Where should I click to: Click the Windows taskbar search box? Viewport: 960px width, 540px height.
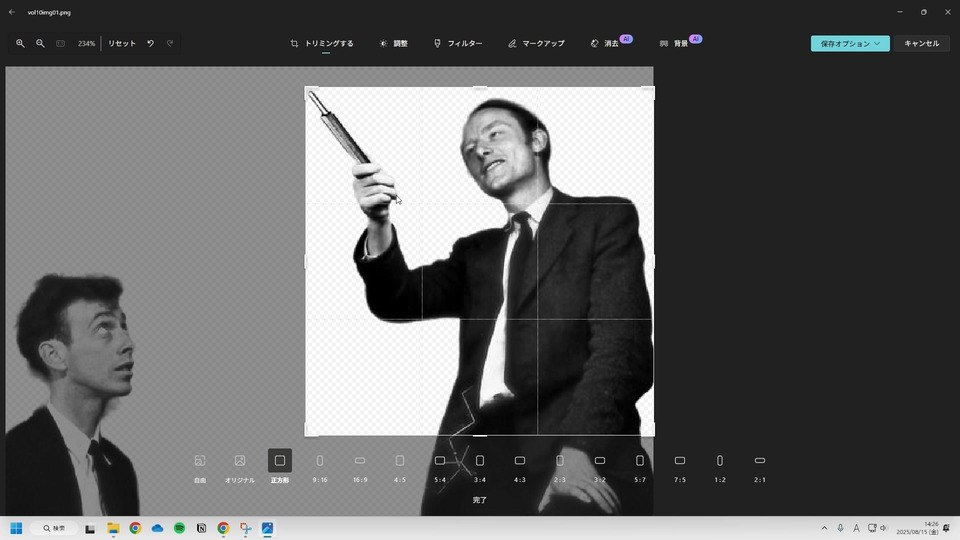[x=54, y=528]
